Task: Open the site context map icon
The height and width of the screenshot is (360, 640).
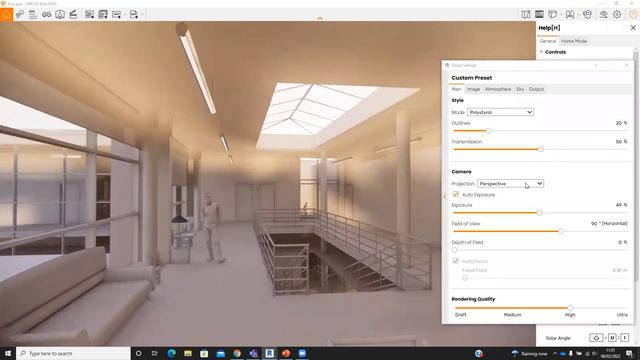Action: coord(526,14)
